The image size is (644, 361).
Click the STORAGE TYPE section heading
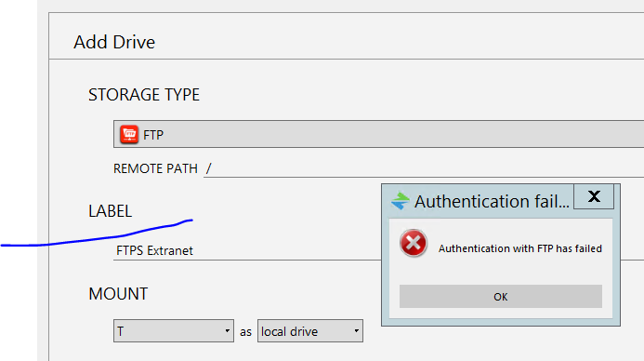pyautogui.click(x=144, y=95)
